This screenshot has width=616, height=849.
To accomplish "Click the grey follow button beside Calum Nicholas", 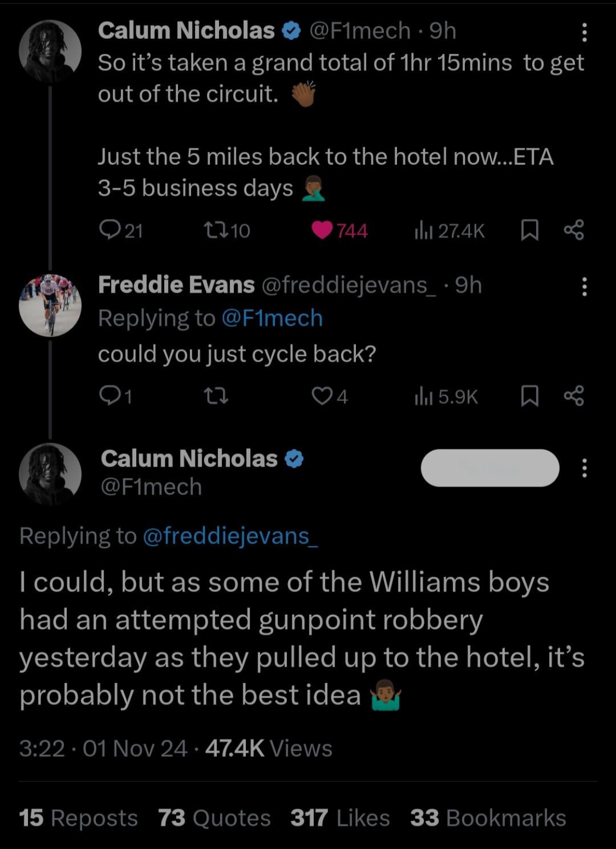I will [490, 468].
